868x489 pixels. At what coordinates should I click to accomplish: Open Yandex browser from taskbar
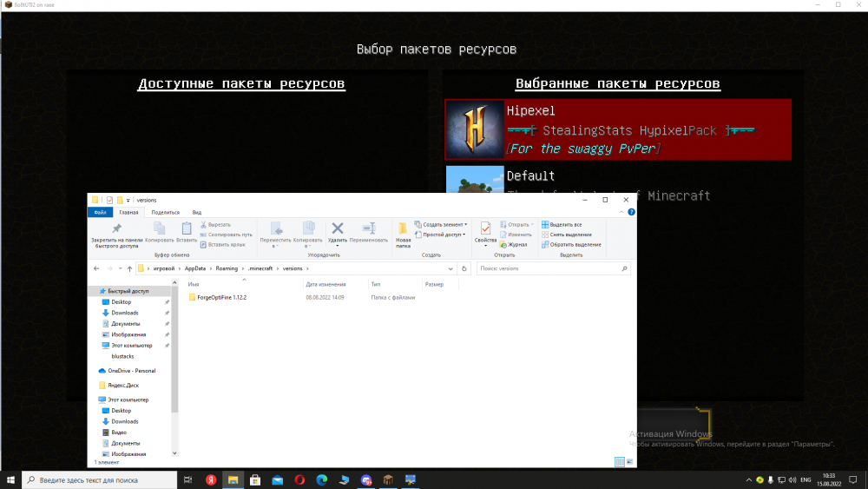click(x=211, y=479)
